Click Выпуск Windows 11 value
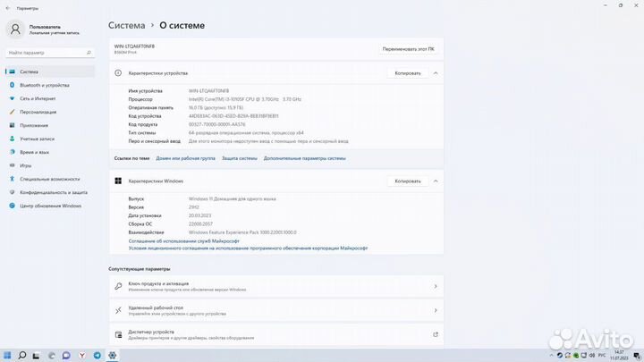 [232, 198]
